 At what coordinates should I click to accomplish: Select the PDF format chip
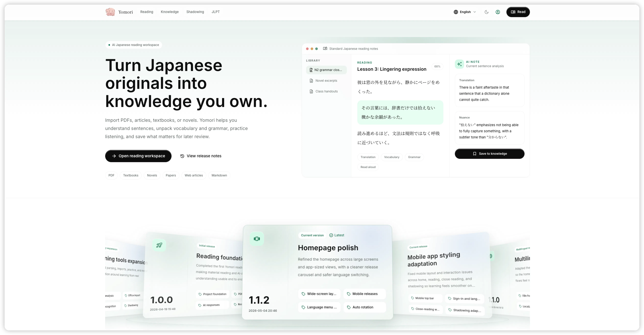(111, 175)
